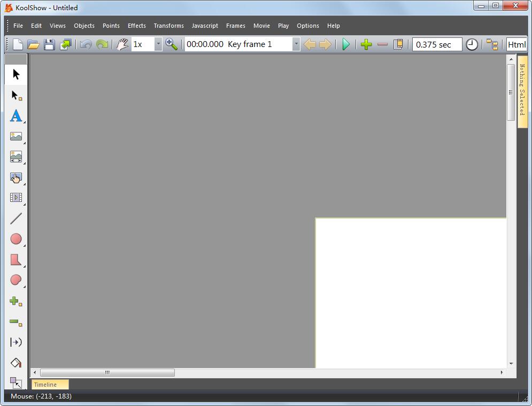Click the scroll right arrow
This screenshot has width=532, height=406.
click(502, 372)
